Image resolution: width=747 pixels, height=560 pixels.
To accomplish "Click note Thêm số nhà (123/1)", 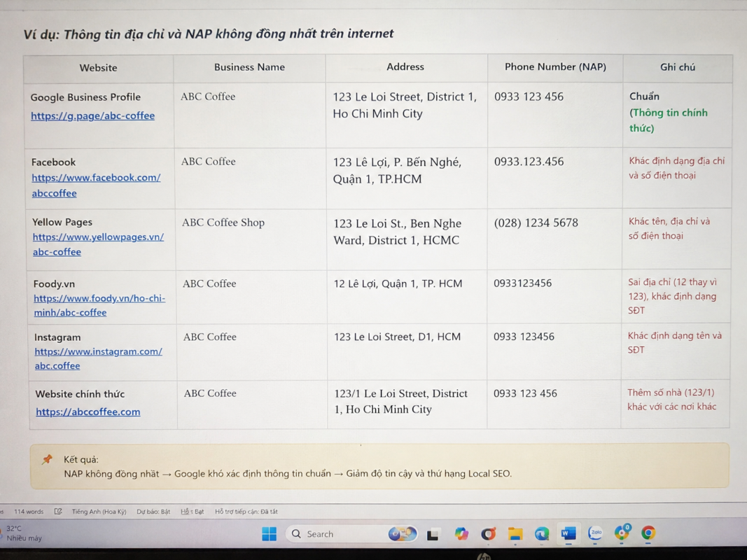I will (671, 400).
